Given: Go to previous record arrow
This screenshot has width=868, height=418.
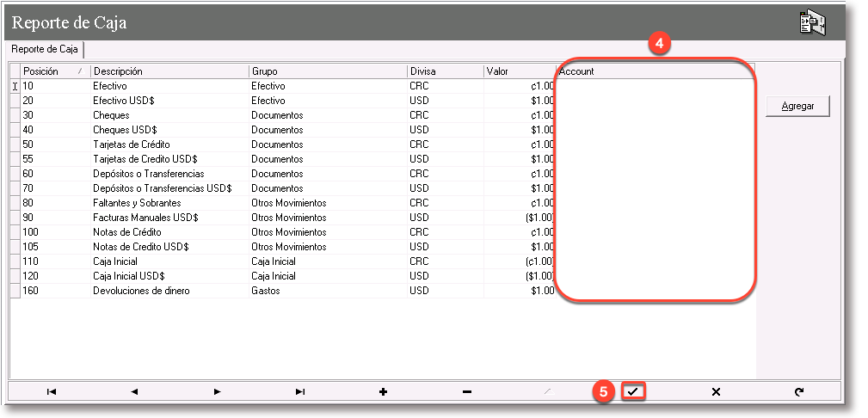Looking at the screenshot, I should tap(134, 392).
